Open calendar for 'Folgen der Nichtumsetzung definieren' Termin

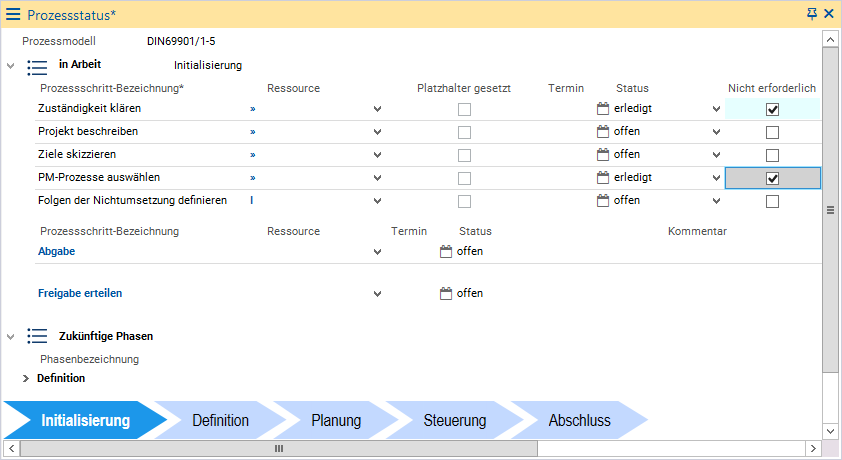(x=603, y=201)
